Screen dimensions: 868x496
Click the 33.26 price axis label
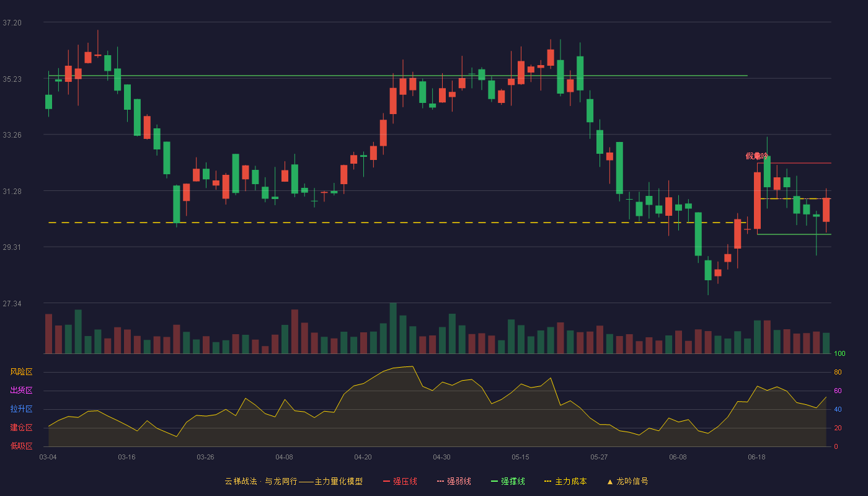click(12, 135)
